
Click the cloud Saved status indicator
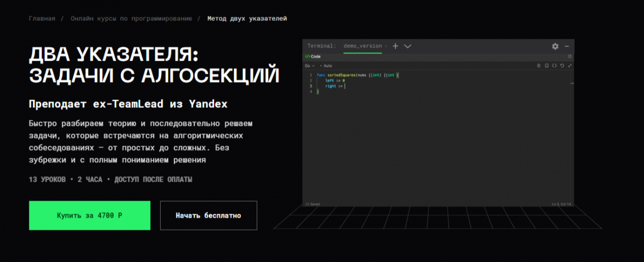click(313, 204)
